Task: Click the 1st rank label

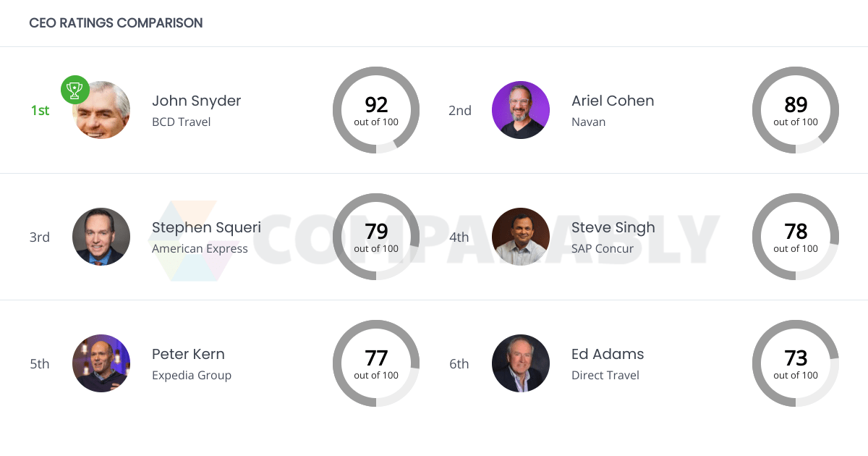Action: point(40,110)
